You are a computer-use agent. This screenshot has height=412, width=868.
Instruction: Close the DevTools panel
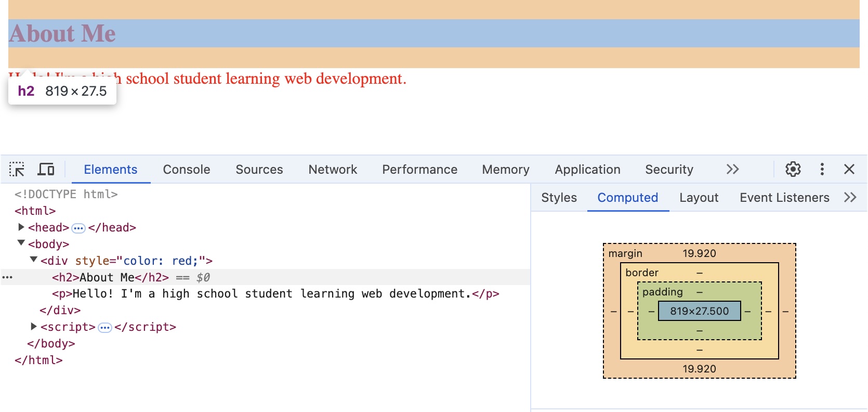[849, 170]
